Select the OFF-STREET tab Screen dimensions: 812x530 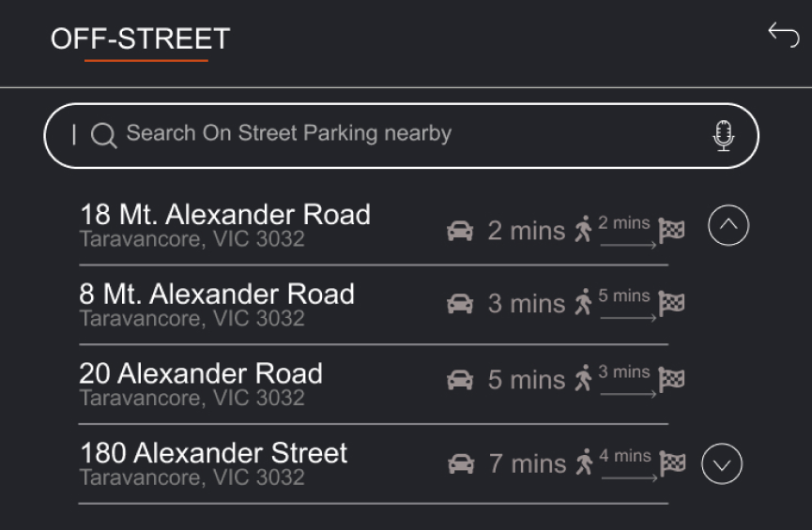point(141,39)
